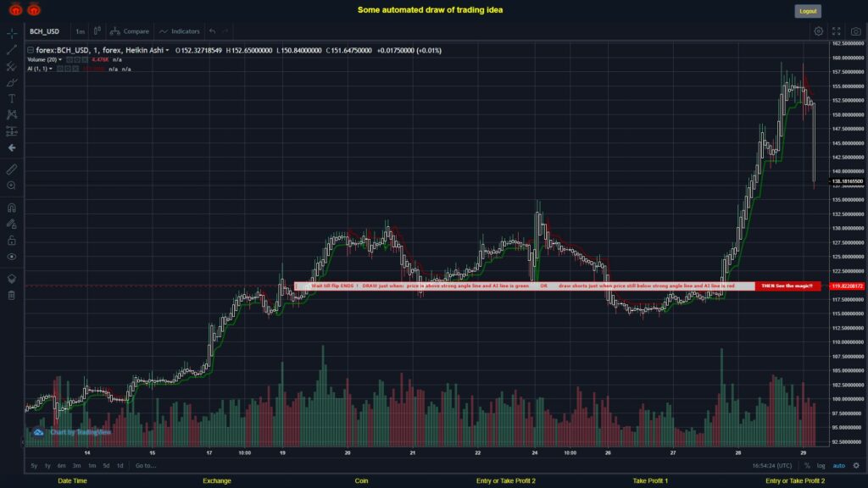Open chart properties gear icon
The width and height of the screenshot is (868, 488).
click(818, 31)
